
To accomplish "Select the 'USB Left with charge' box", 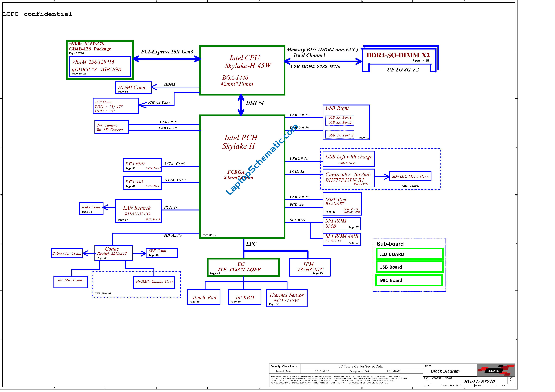I will 349,159.
